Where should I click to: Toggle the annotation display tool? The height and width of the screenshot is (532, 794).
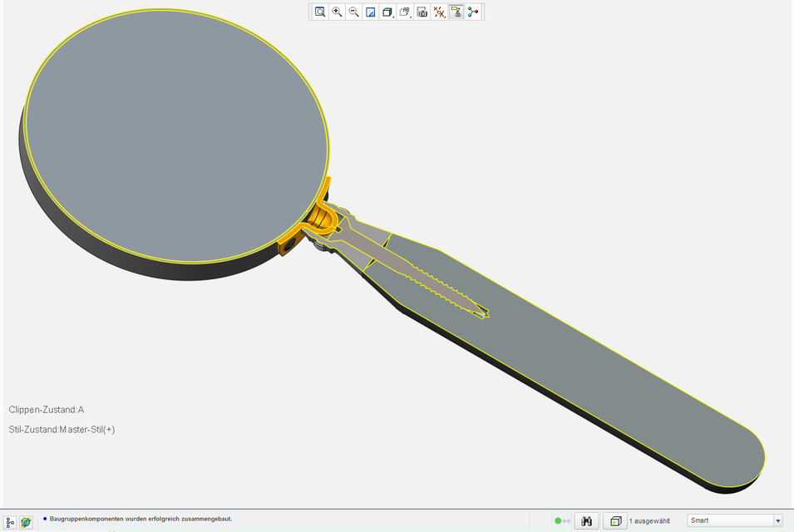coord(455,12)
